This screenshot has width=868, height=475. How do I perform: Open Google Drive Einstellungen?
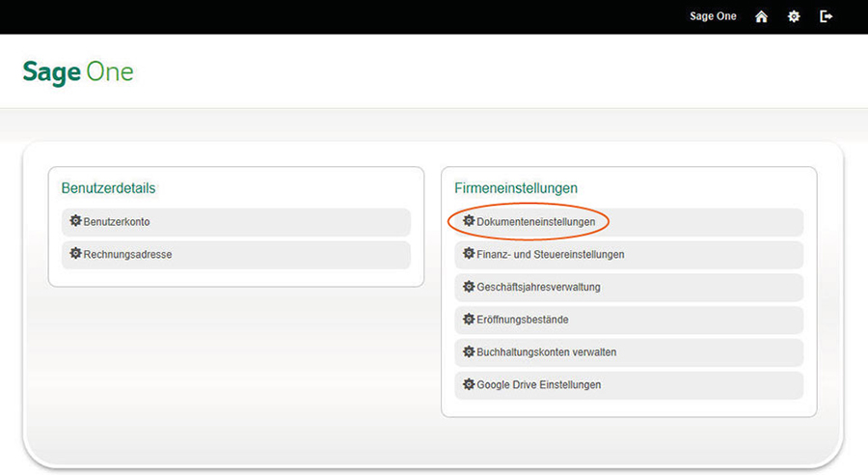[x=629, y=385]
